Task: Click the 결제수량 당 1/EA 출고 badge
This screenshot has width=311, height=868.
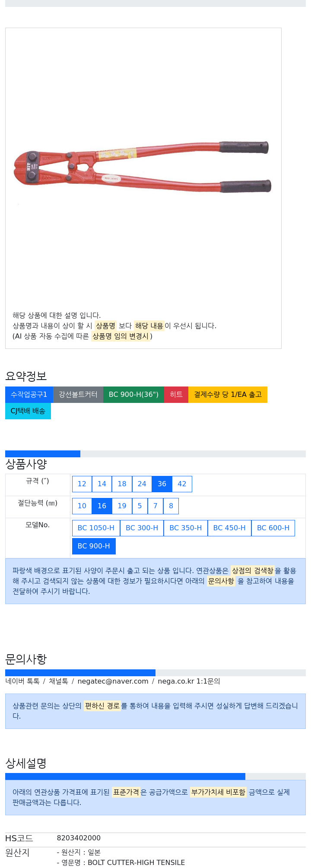Action: (228, 395)
